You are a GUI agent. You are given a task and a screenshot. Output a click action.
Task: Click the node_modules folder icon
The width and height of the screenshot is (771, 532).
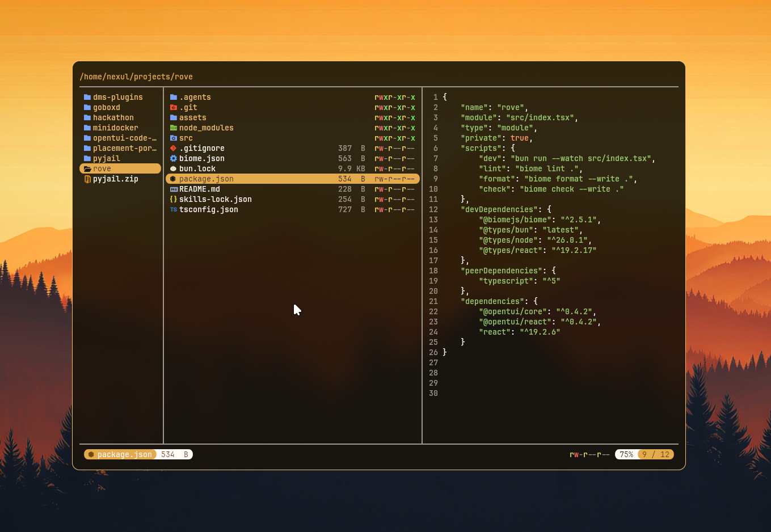[x=174, y=128]
